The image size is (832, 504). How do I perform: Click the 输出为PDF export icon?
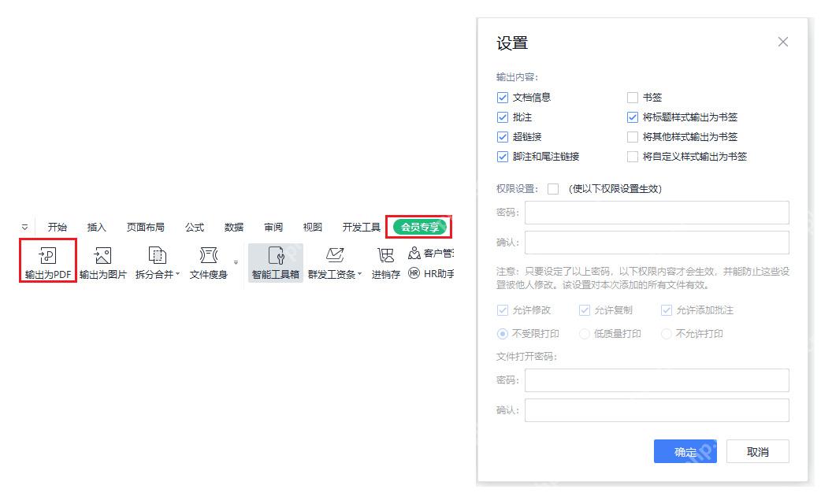(x=48, y=256)
